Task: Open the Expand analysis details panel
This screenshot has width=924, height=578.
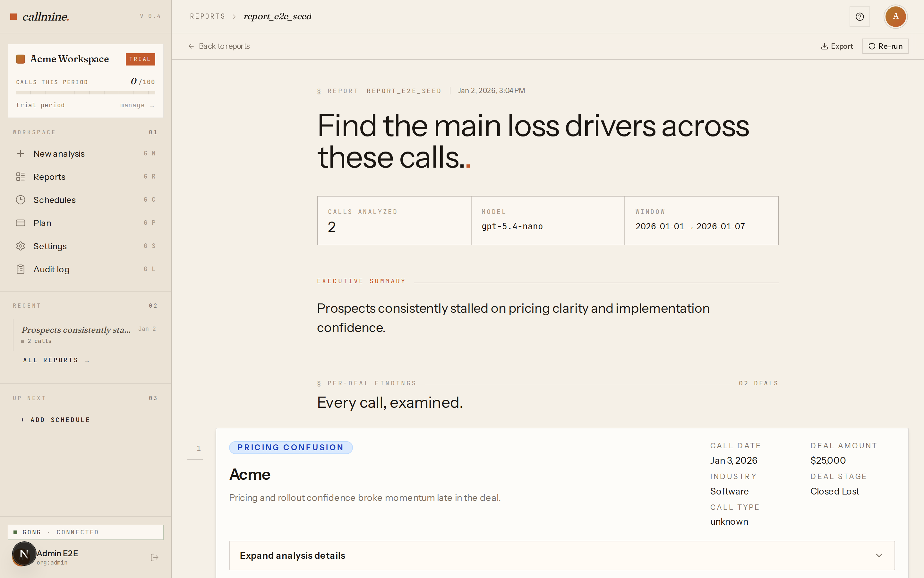Action: [x=562, y=556]
